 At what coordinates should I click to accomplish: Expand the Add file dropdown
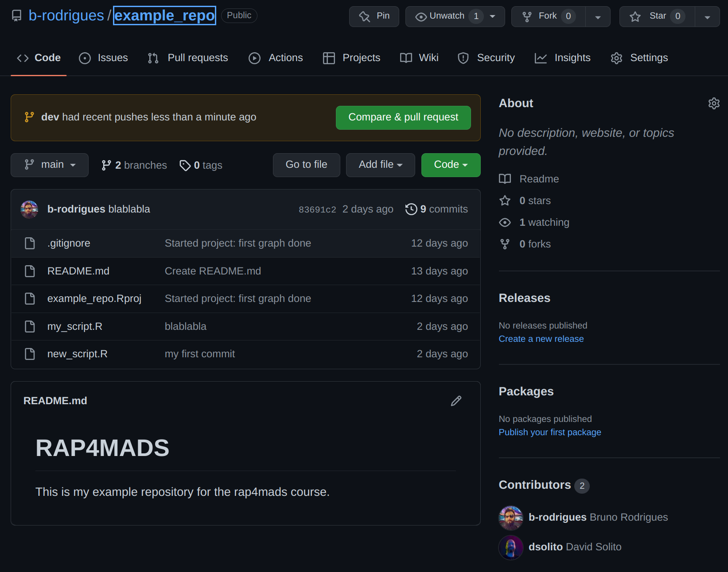click(380, 165)
